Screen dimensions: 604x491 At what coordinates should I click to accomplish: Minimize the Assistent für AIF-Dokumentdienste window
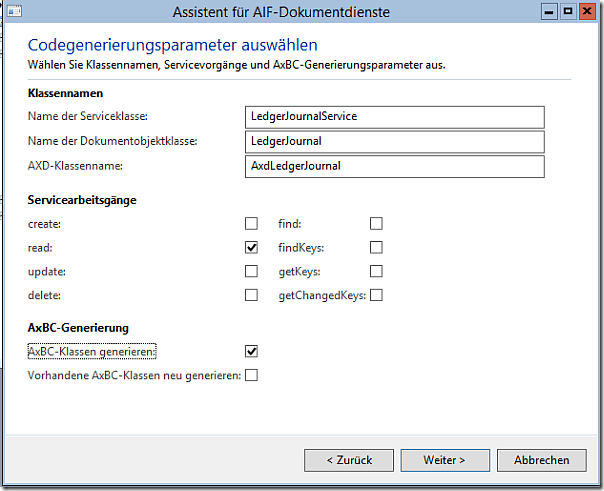pyautogui.click(x=549, y=12)
